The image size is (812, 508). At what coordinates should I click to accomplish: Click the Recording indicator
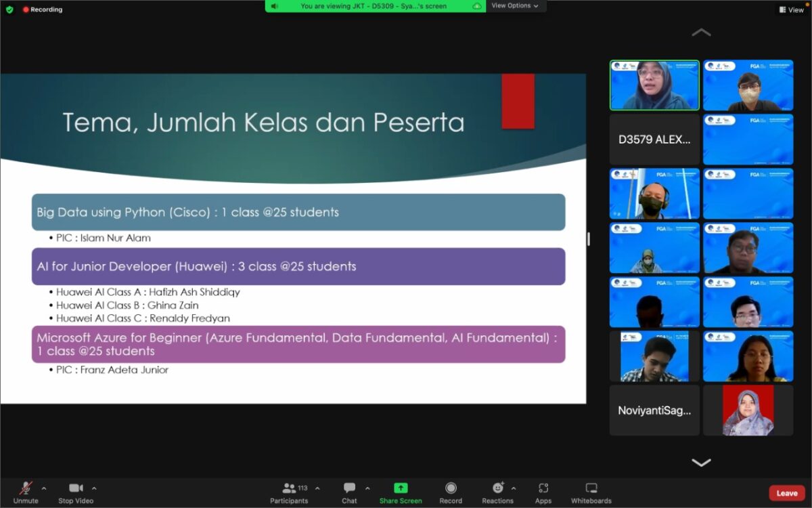[42, 9]
